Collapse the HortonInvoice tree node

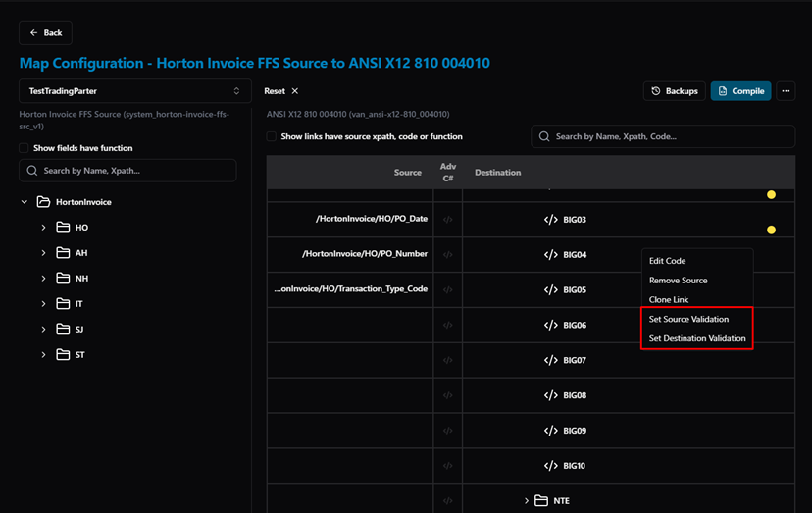[x=25, y=202]
